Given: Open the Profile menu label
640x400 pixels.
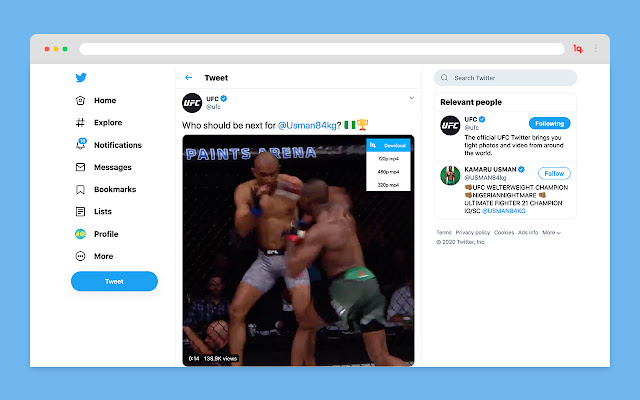Looking at the screenshot, I should 106,234.
